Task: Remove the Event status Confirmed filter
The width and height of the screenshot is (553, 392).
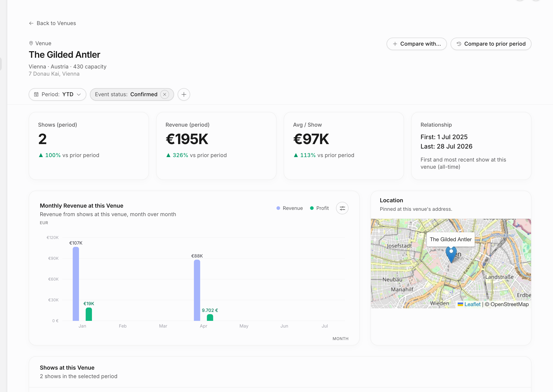Action: (x=165, y=94)
